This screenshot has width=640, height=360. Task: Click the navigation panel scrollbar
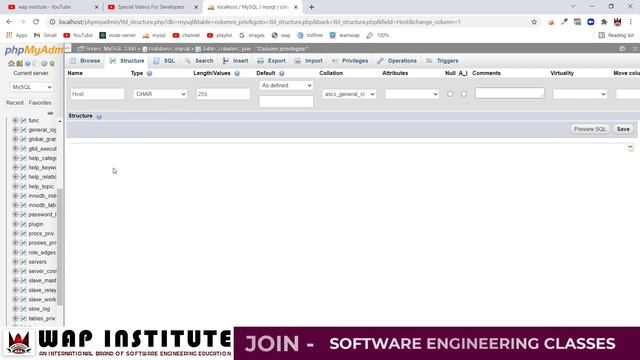point(60,247)
